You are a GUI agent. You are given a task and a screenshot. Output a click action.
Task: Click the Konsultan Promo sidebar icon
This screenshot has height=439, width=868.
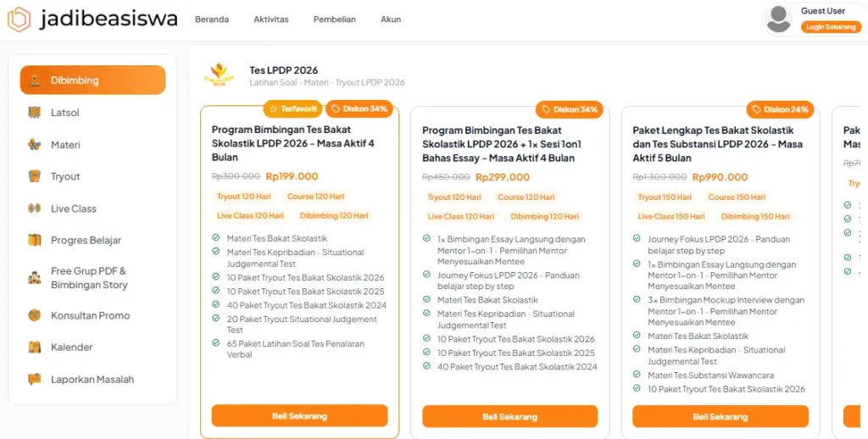click(34, 315)
